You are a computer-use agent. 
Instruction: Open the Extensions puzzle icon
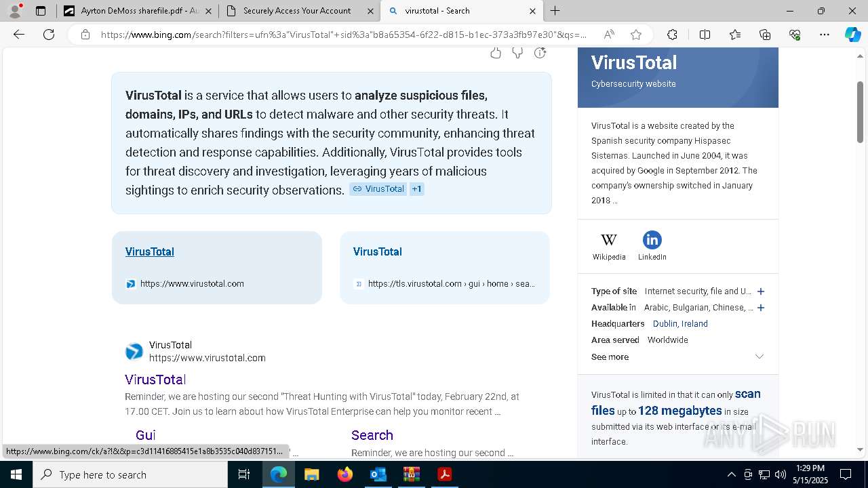(672, 35)
